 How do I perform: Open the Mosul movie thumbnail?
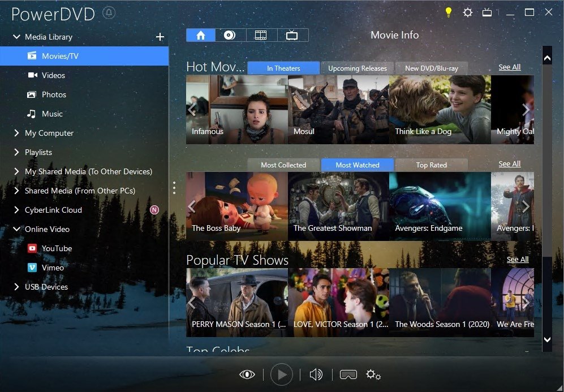point(338,110)
